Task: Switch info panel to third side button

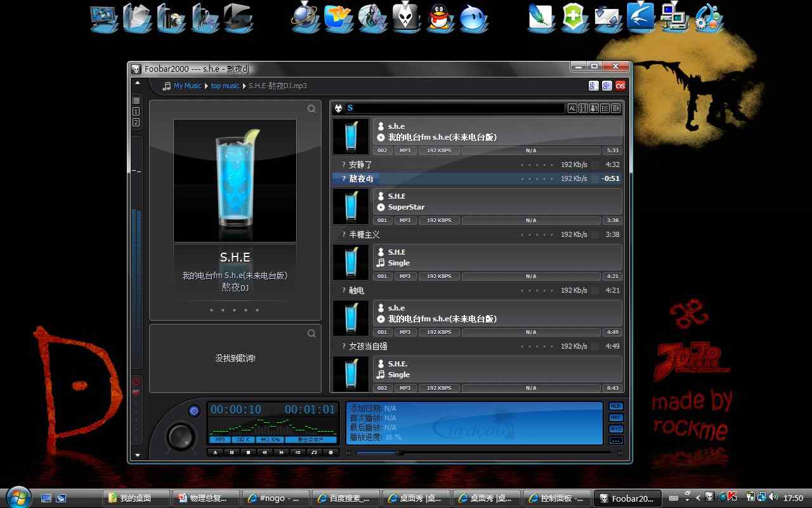Action: click(x=615, y=429)
